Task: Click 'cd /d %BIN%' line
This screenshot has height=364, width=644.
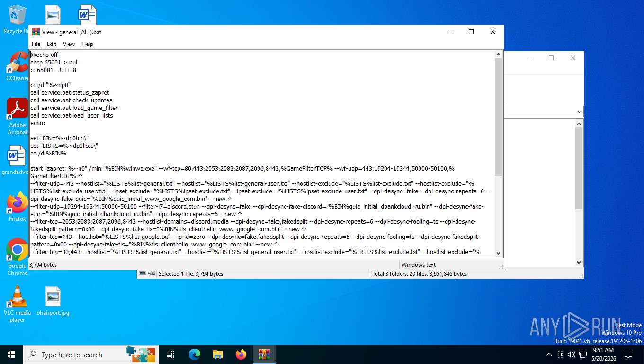Action: [48, 154]
